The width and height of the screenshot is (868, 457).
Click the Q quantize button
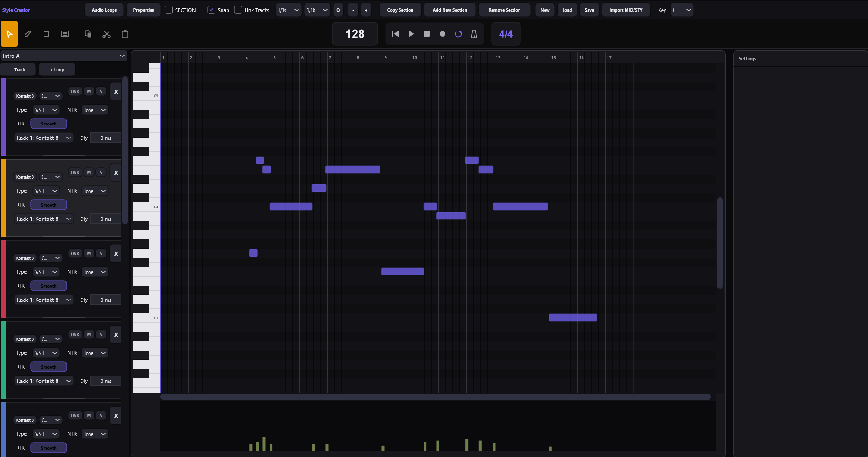tap(338, 10)
